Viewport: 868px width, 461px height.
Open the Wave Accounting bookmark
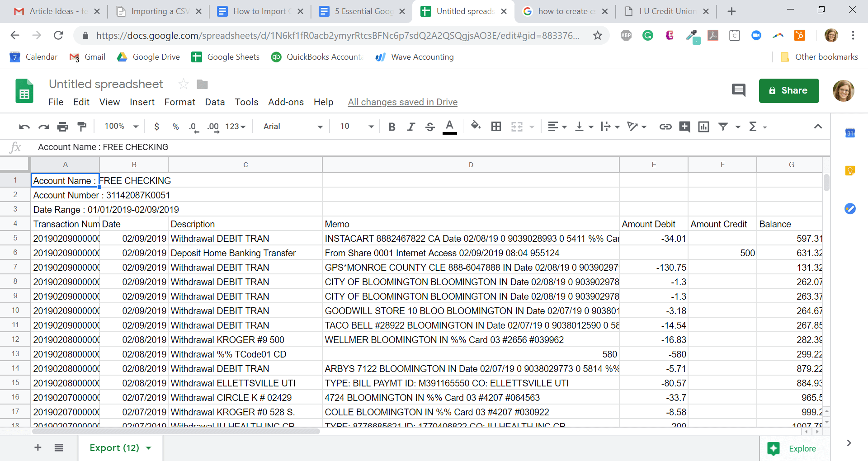point(415,57)
